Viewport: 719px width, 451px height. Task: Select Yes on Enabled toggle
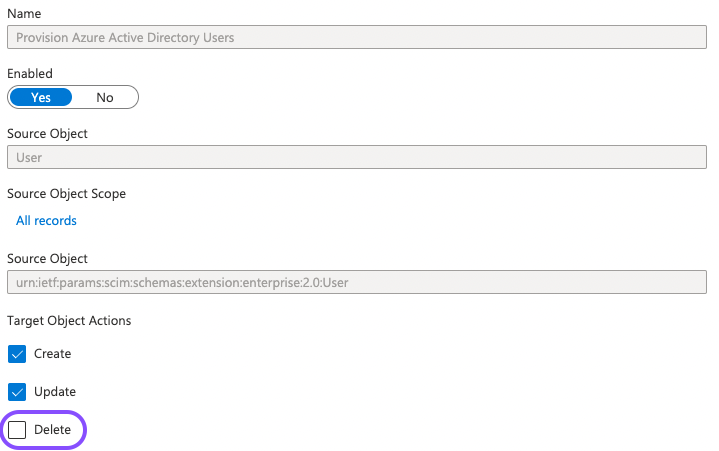coord(41,97)
